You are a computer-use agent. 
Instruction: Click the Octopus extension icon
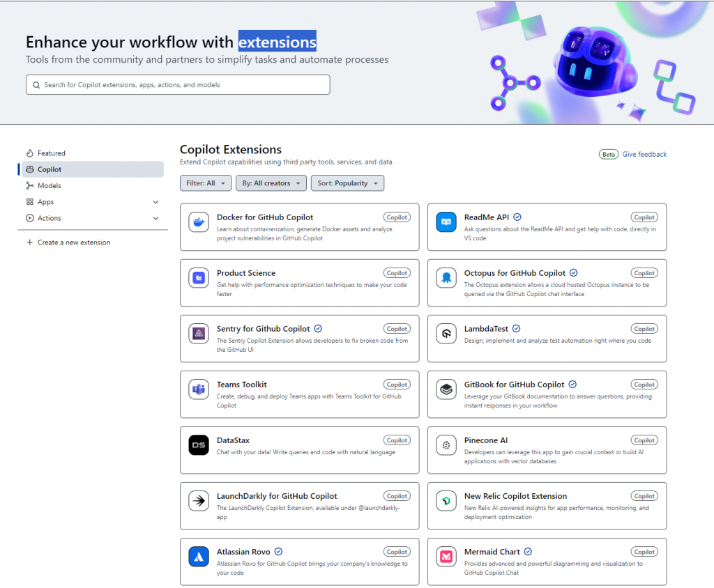[446, 277]
